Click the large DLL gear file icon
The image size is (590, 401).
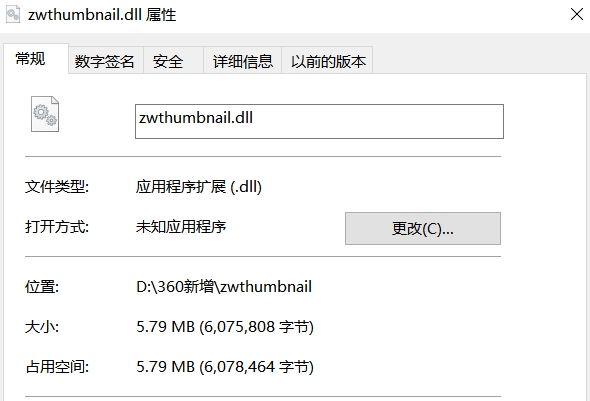tap(45, 114)
